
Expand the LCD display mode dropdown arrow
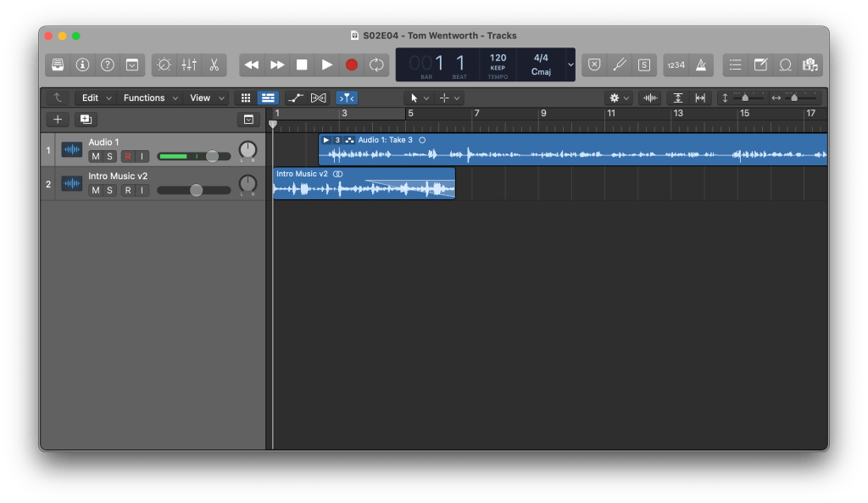(570, 64)
